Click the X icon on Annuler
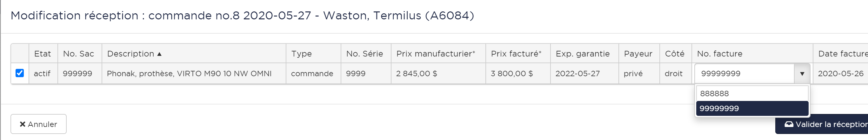 23,124
